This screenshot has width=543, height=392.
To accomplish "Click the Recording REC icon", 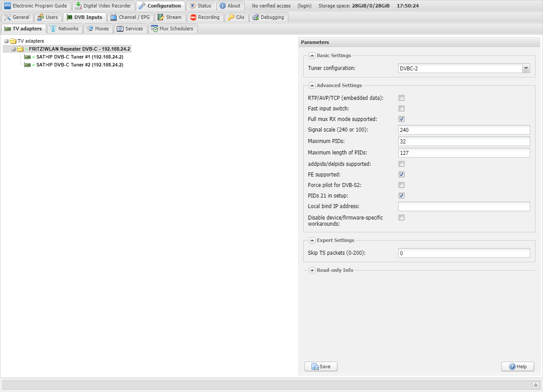I will coord(193,17).
